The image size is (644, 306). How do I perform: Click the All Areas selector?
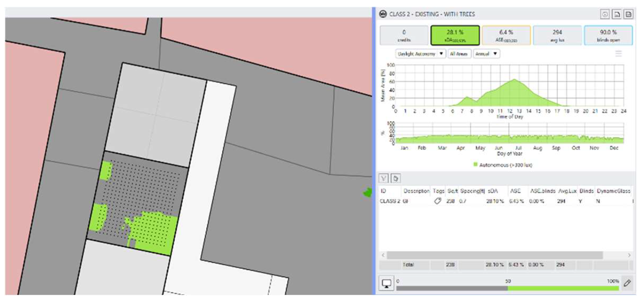point(459,54)
